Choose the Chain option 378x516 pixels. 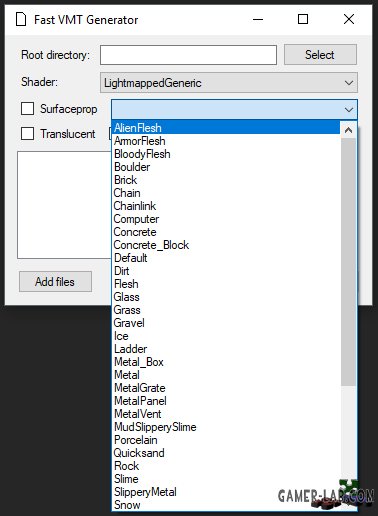[x=226, y=193]
